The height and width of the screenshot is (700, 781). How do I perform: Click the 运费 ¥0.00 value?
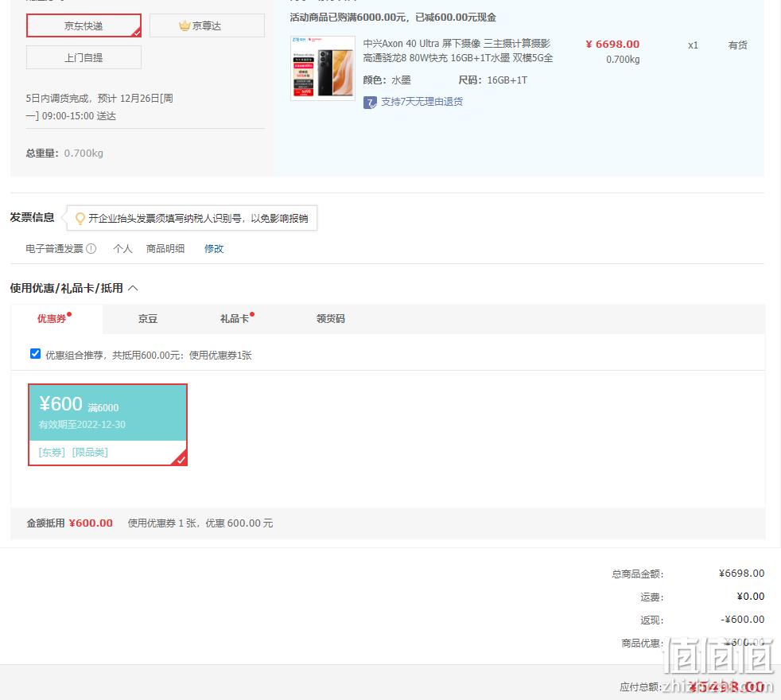pyautogui.click(x=750, y=596)
